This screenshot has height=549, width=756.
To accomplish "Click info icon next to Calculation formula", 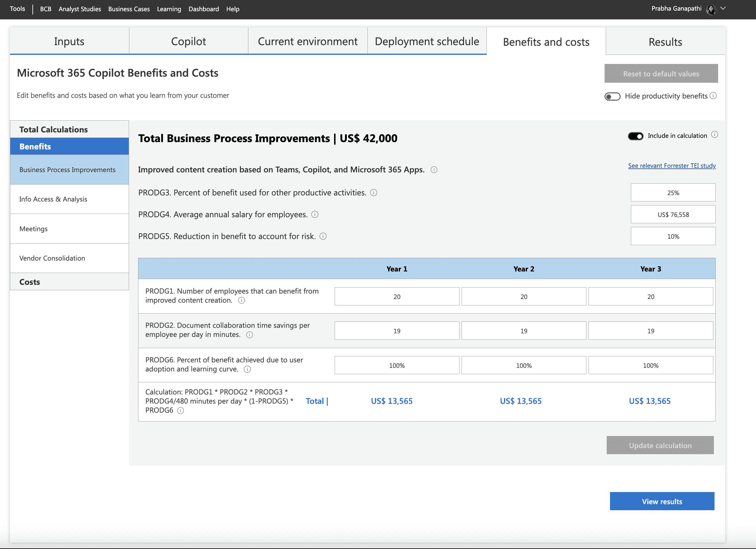I will tap(180, 410).
